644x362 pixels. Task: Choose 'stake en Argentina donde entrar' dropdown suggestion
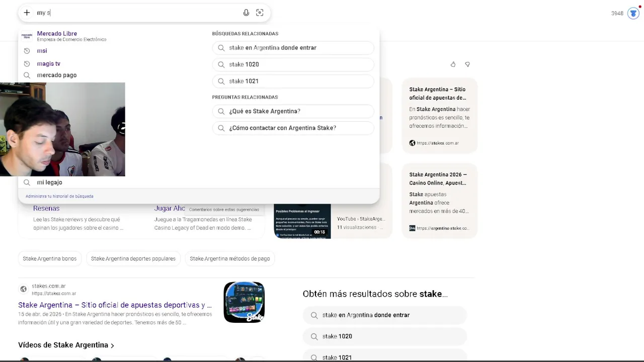293,48
